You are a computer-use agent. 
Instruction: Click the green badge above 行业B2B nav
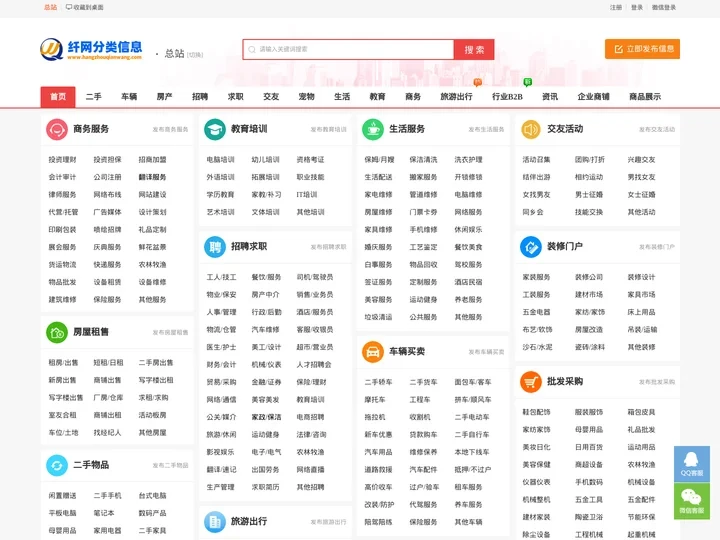[528, 82]
